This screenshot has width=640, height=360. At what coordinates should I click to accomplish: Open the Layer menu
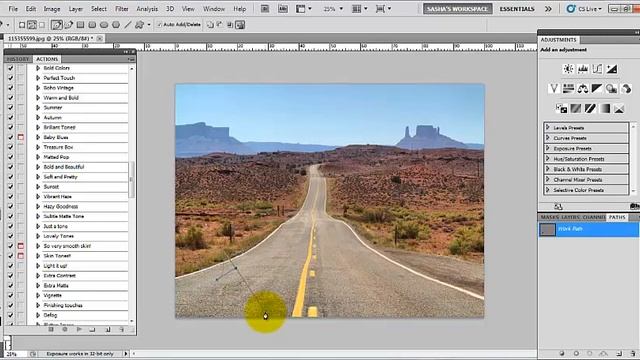[76, 9]
